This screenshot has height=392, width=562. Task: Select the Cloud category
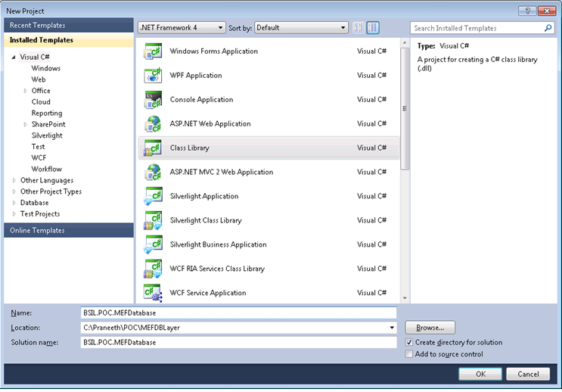41,102
